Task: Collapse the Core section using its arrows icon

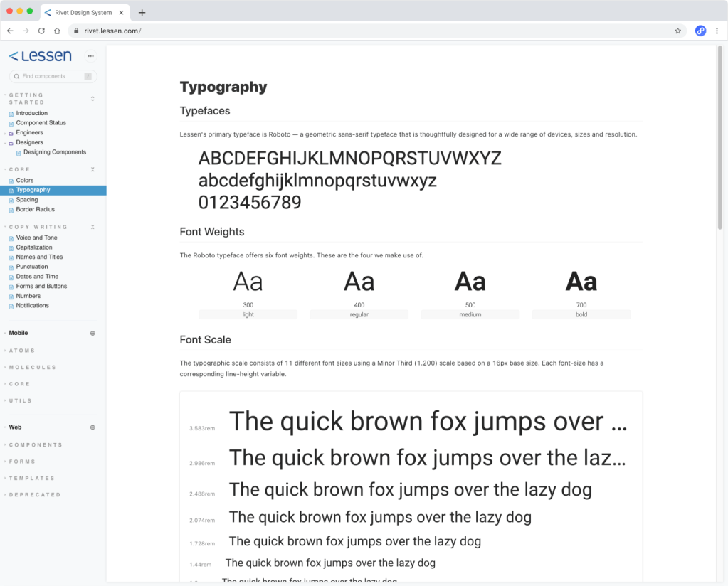Action: pos(93,170)
